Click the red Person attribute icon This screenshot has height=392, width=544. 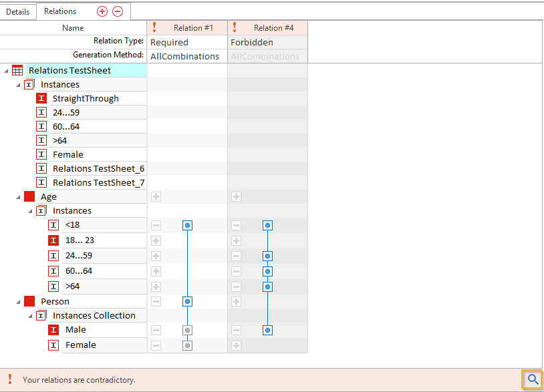tap(29, 301)
